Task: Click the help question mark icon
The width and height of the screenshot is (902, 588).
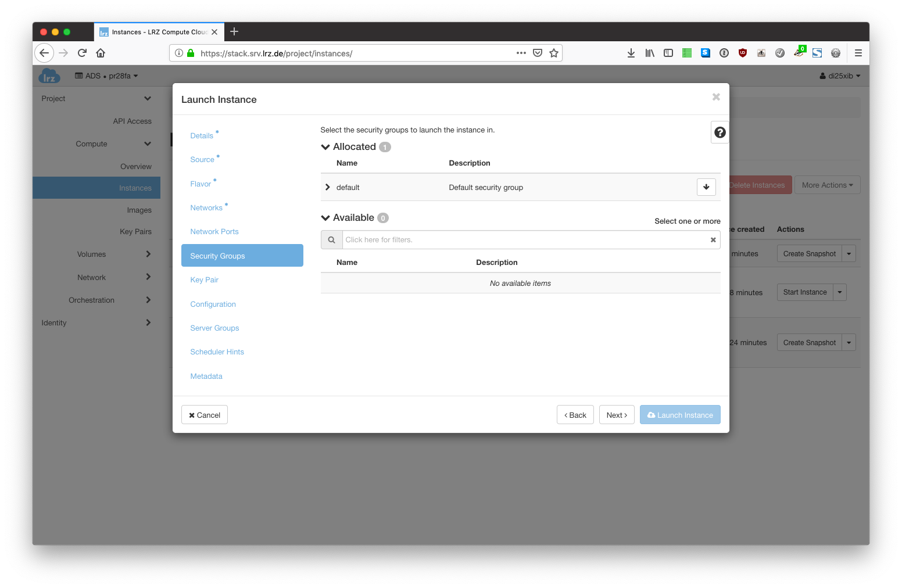Action: point(720,132)
